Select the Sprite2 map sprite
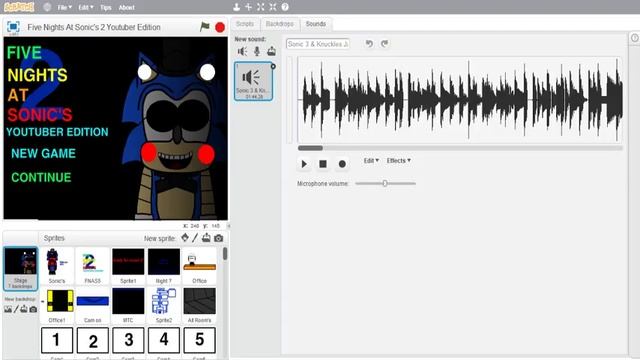The width and height of the screenshot is (640, 360). click(164, 305)
